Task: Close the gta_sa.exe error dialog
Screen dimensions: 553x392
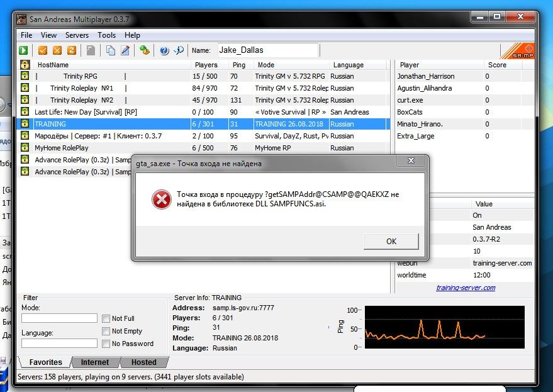Action: [x=411, y=160]
